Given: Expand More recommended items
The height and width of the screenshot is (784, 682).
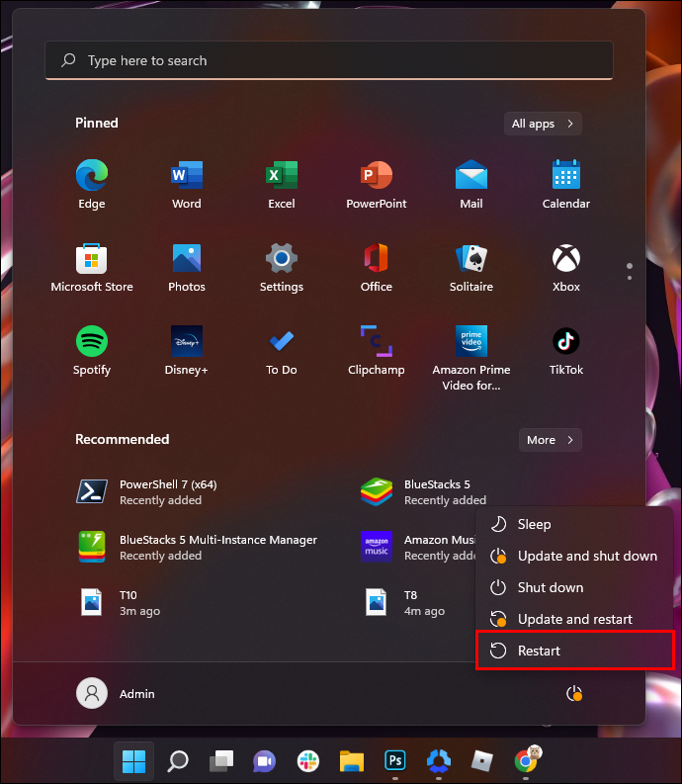Looking at the screenshot, I should (x=550, y=440).
